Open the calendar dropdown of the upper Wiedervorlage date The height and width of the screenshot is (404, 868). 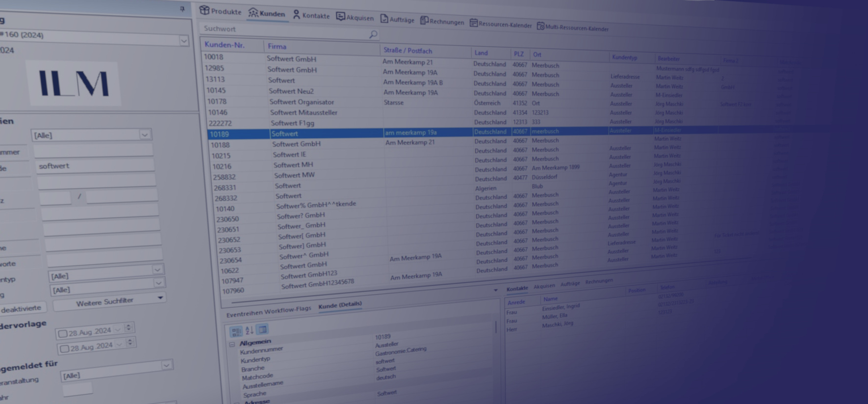[118, 330]
